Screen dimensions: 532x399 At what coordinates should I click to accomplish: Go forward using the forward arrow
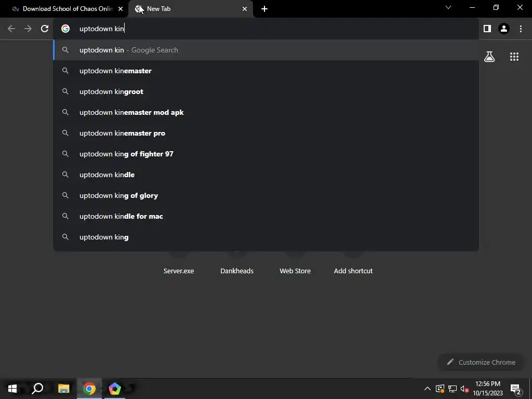28,29
